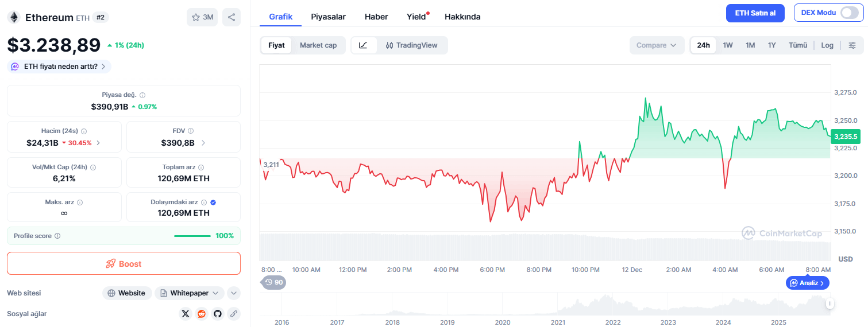
Task: Open the Yield tab
Action: click(x=417, y=17)
